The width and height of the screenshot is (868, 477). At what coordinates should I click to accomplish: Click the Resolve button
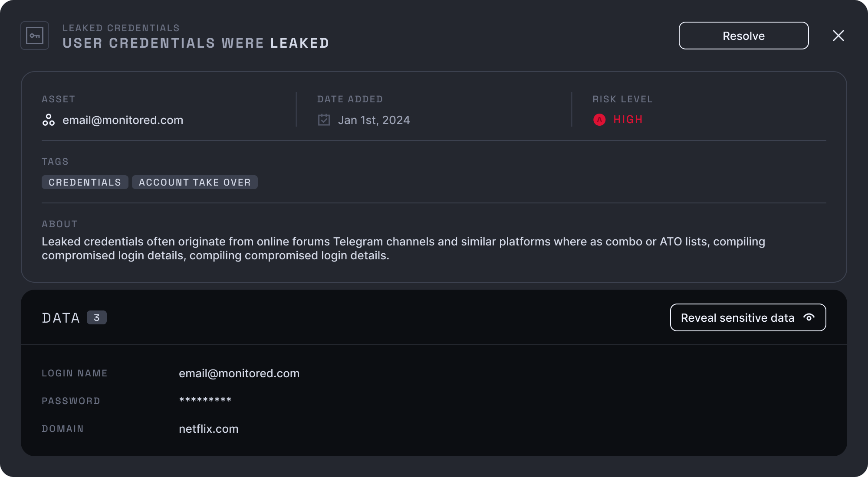point(743,36)
